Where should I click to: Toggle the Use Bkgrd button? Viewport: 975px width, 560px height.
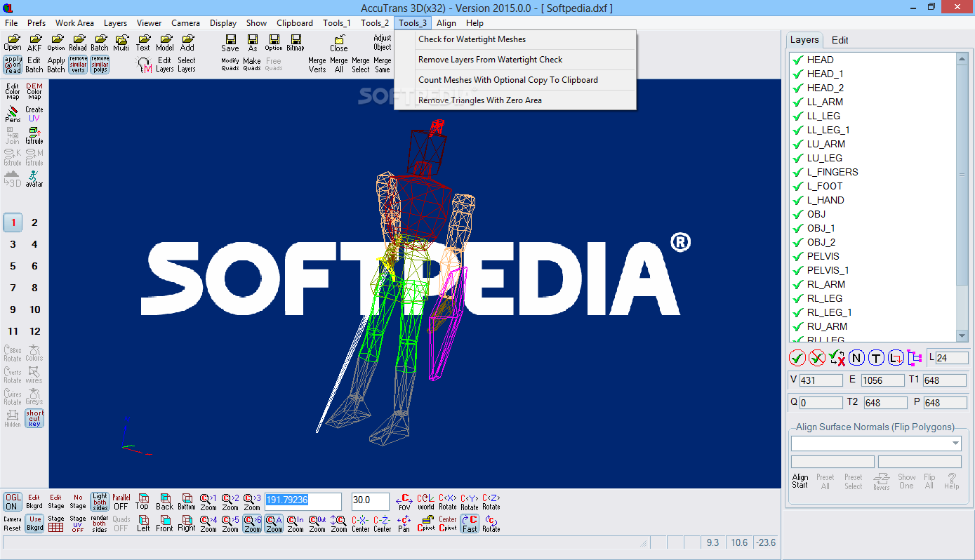tap(34, 524)
